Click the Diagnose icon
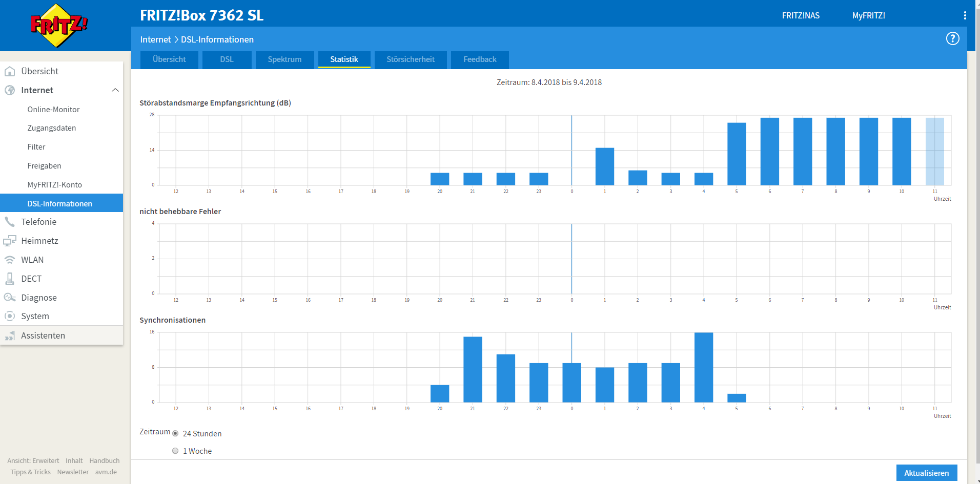The width and height of the screenshot is (980, 484). coord(10,298)
